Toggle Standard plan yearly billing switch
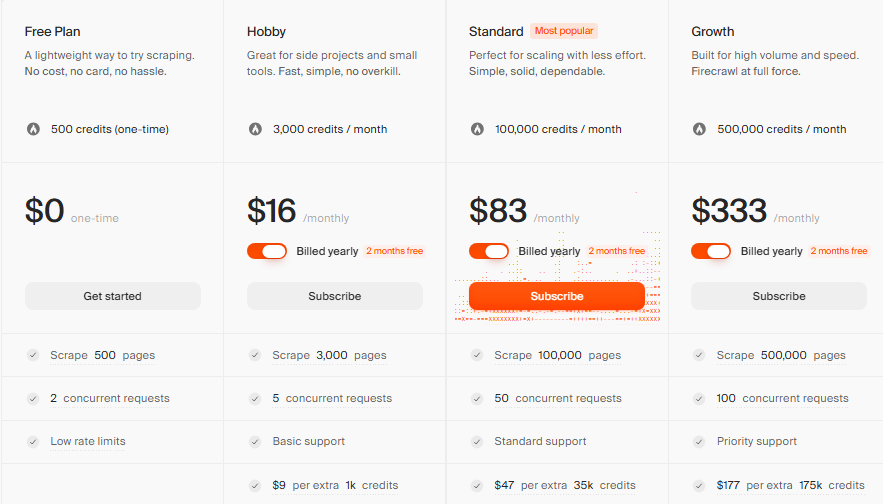The width and height of the screenshot is (883, 504). click(x=489, y=251)
